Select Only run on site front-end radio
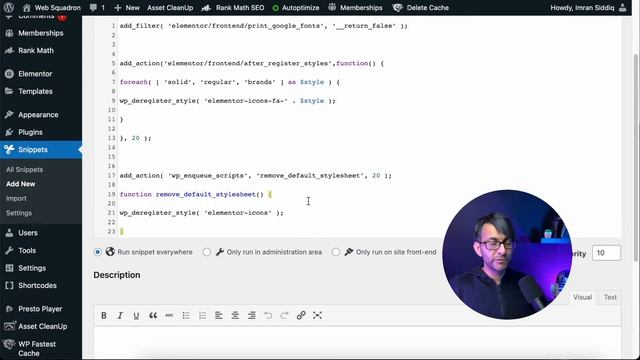 [x=336, y=252]
